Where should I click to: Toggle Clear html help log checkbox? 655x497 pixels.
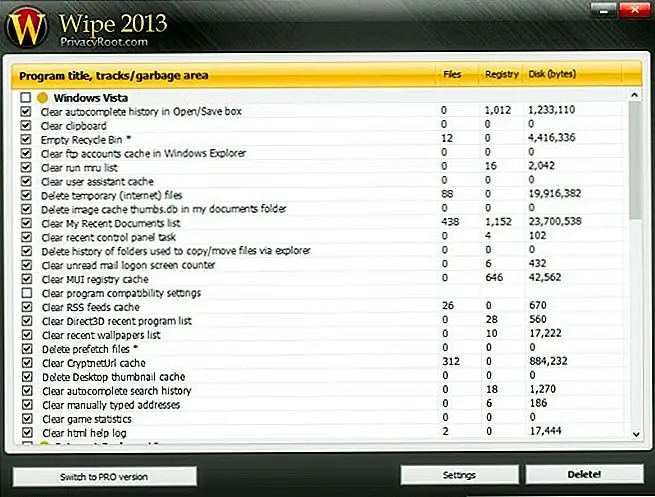[x=25, y=433]
